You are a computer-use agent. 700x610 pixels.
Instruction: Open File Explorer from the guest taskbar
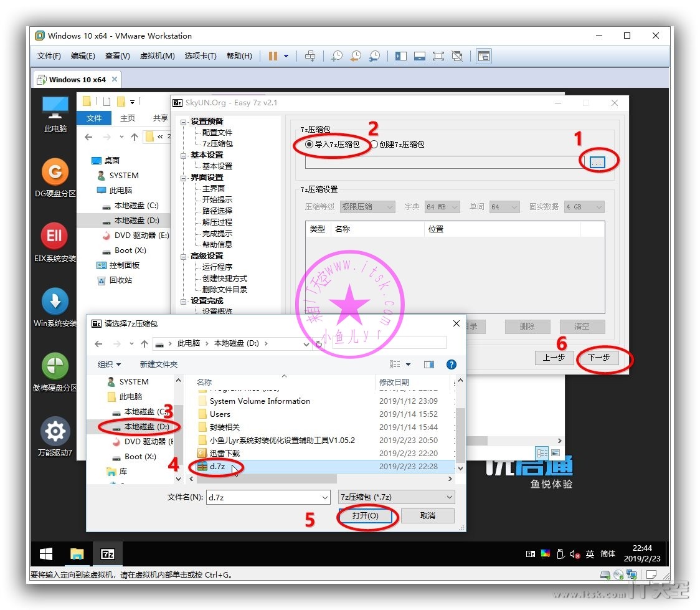(x=77, y=554)
